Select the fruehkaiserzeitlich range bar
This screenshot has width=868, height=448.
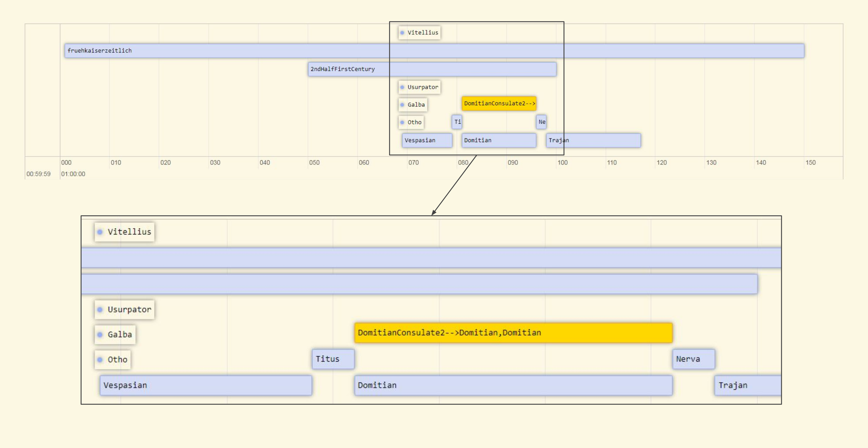pos(434,50)
